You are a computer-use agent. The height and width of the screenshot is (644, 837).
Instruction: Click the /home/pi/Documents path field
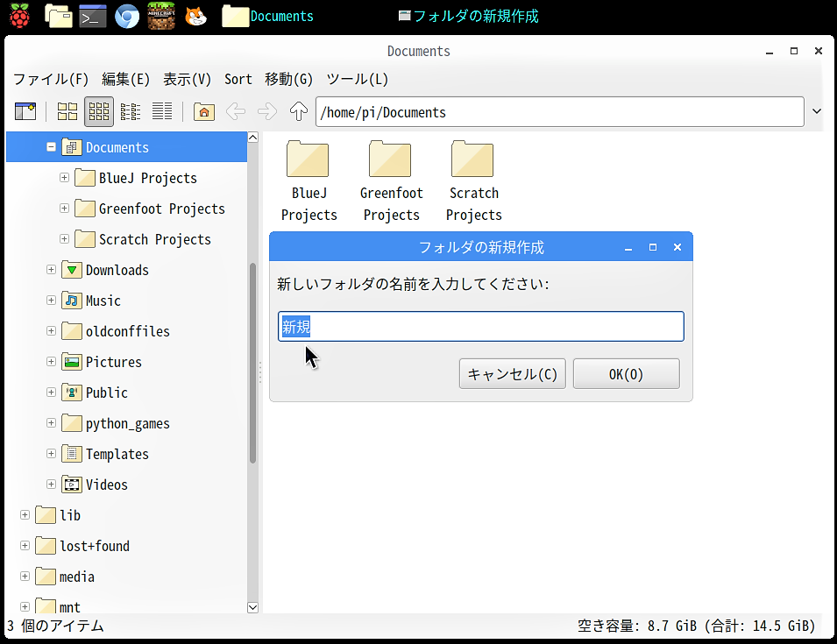click(x=559, y=112)
